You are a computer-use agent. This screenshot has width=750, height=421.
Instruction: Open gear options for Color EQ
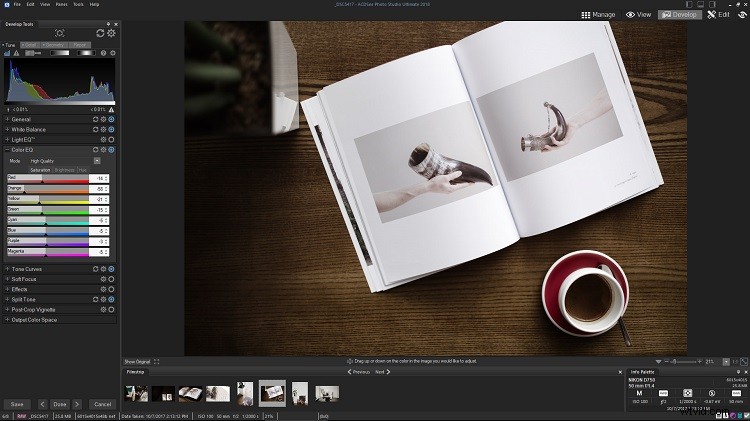click(x=103, y=150)
